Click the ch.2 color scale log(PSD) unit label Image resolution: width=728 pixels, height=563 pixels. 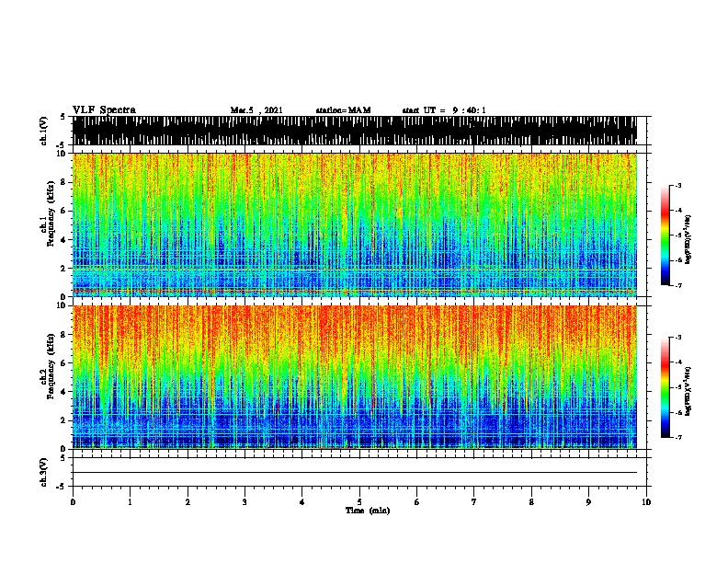pos(688,391)
